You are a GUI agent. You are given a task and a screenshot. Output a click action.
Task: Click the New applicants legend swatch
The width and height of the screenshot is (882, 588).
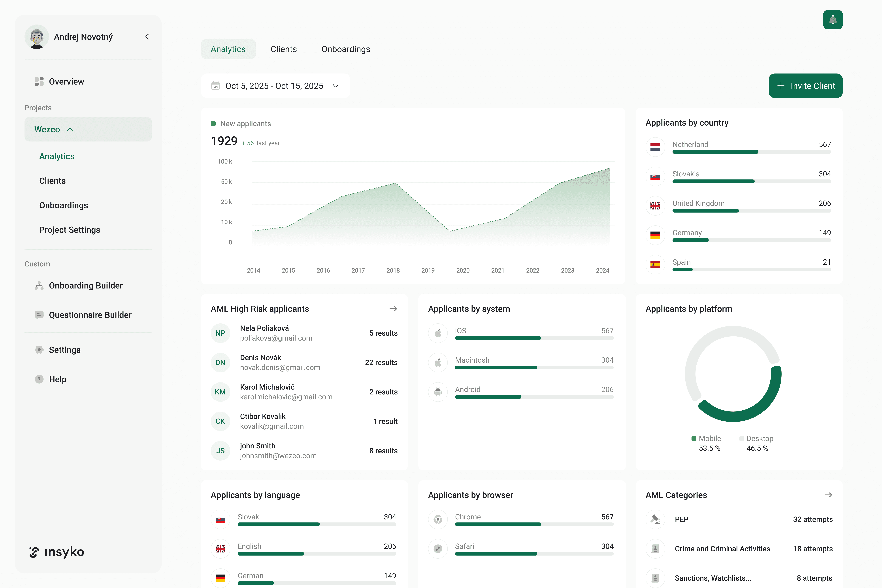point(213,124)
